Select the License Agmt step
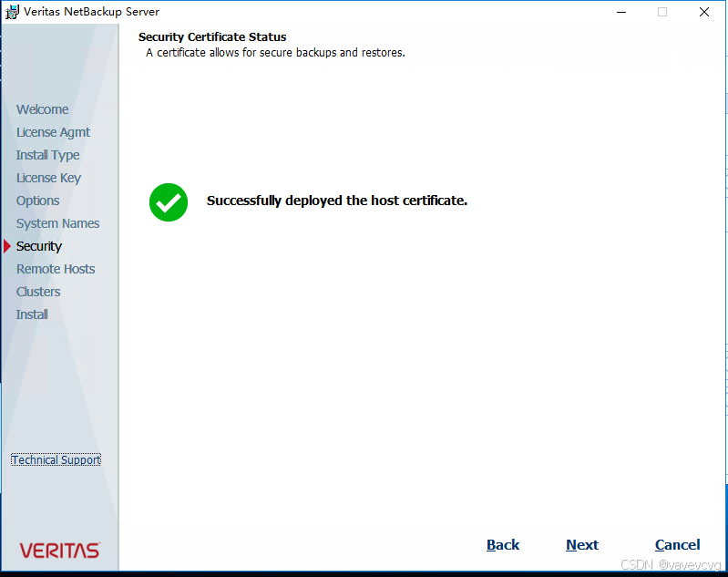 pos(53,132)
